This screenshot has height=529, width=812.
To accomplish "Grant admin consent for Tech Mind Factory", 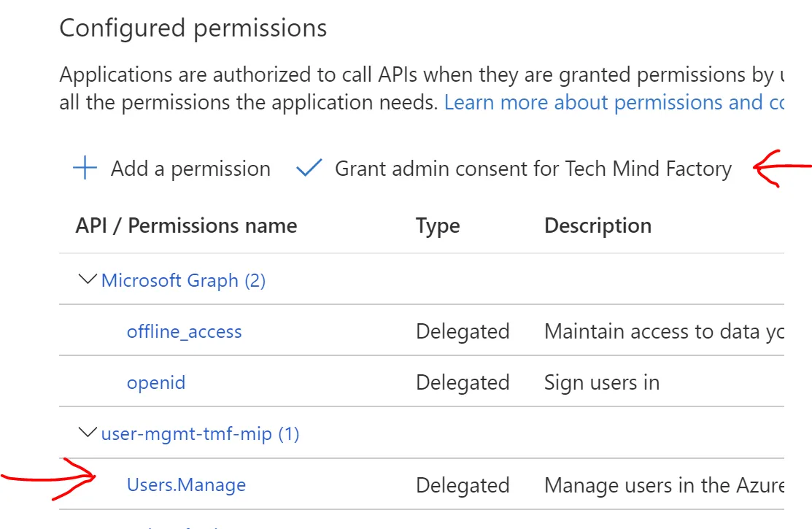I will coord(533,169).
